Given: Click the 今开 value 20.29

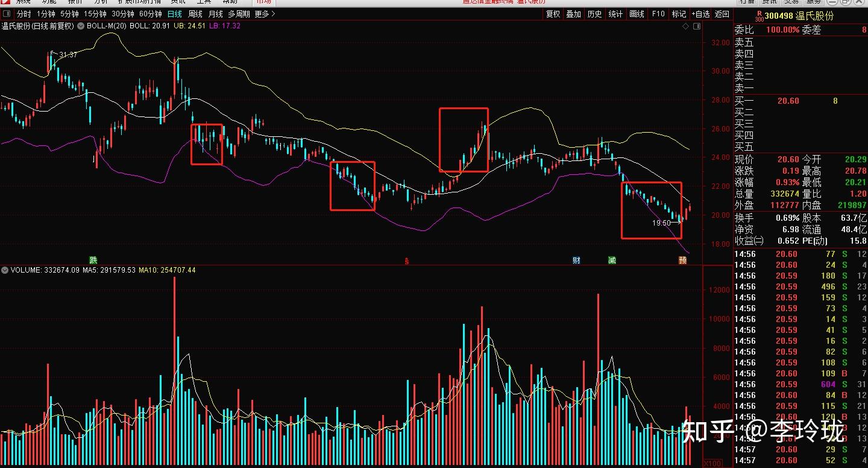Looking at the screenshot, I should click(x=855, y=159).
